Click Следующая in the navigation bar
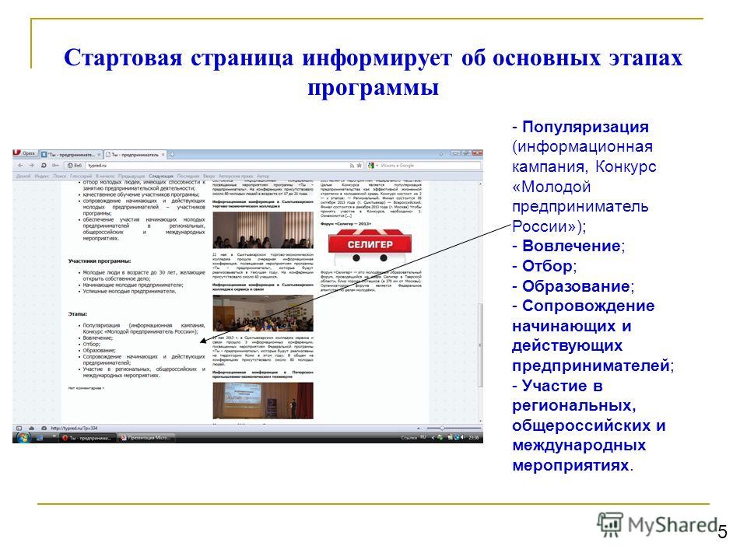 pos(161,177)
